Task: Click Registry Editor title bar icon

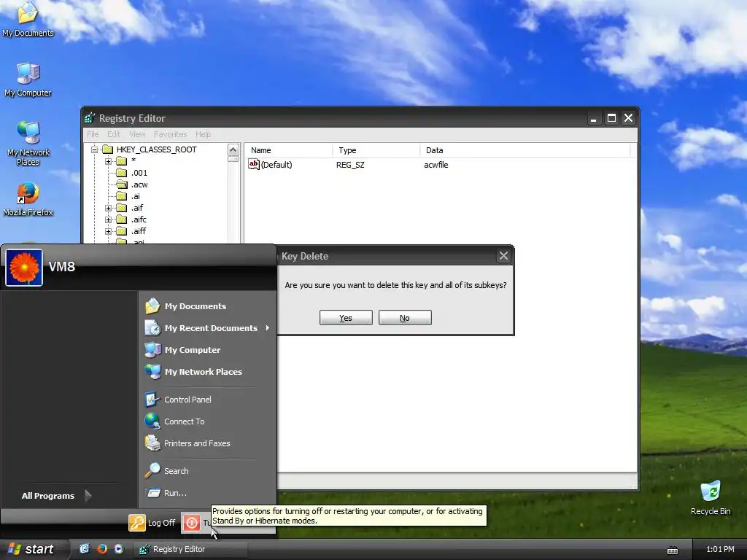Action: [x=90, y=118]
